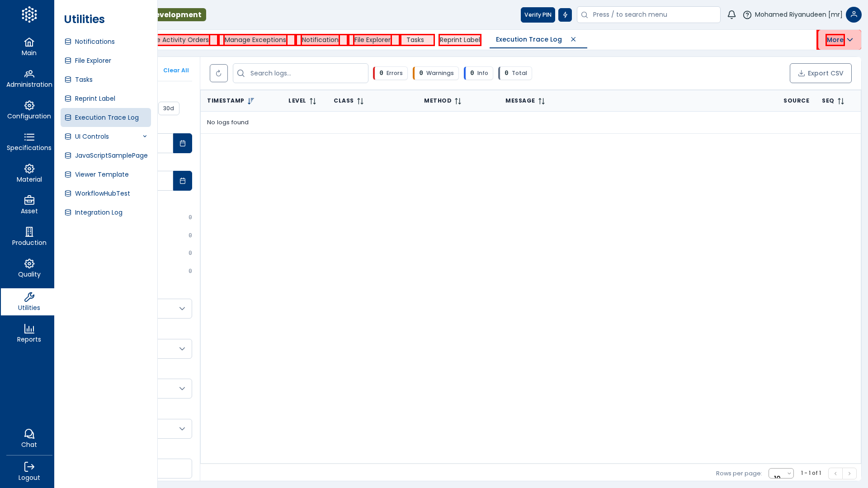
Task: Expand the UI Controls submenu
Action: [x=145, y=136]
